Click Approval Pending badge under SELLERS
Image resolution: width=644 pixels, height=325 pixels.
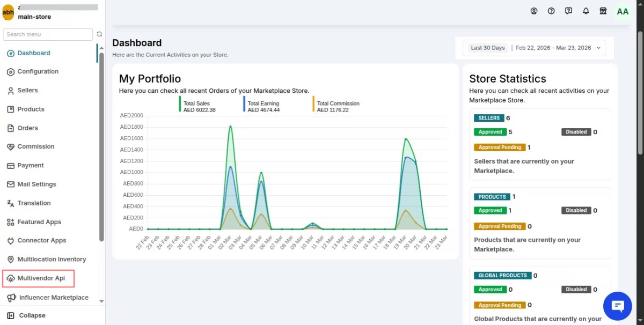(500, 147)
